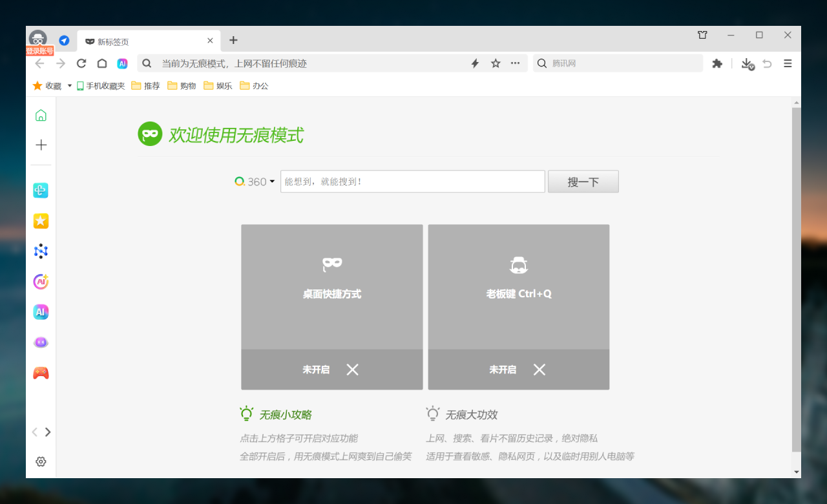Click the AI assistant icon beside address bar
Viewport: 827px width, 504px height.
[x=122, y=63]
